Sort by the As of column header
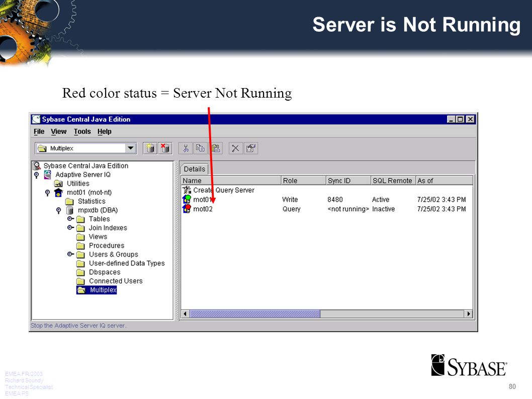The height and width of the screenshot is (399, 532). 445,181
